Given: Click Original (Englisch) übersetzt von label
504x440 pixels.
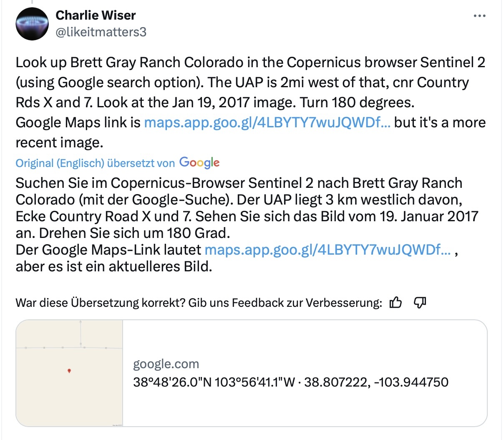Looking at the screenshot, I should pyautogui.click(x=95, y=163).
